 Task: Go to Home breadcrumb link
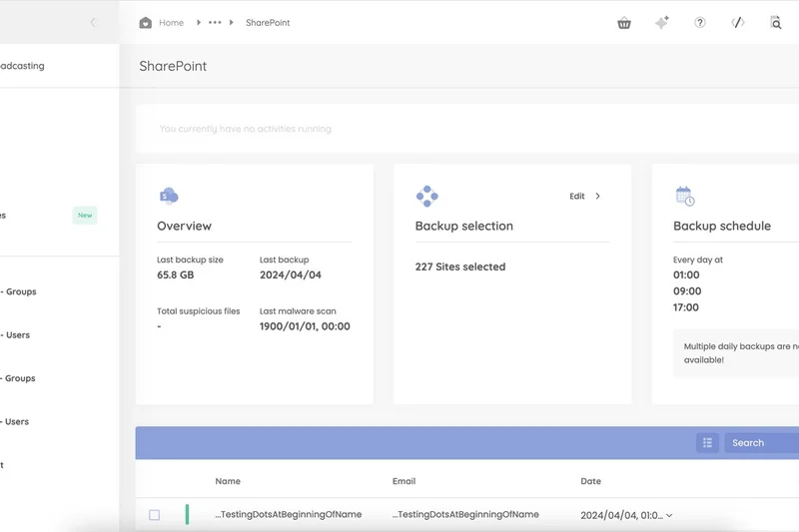171,22
